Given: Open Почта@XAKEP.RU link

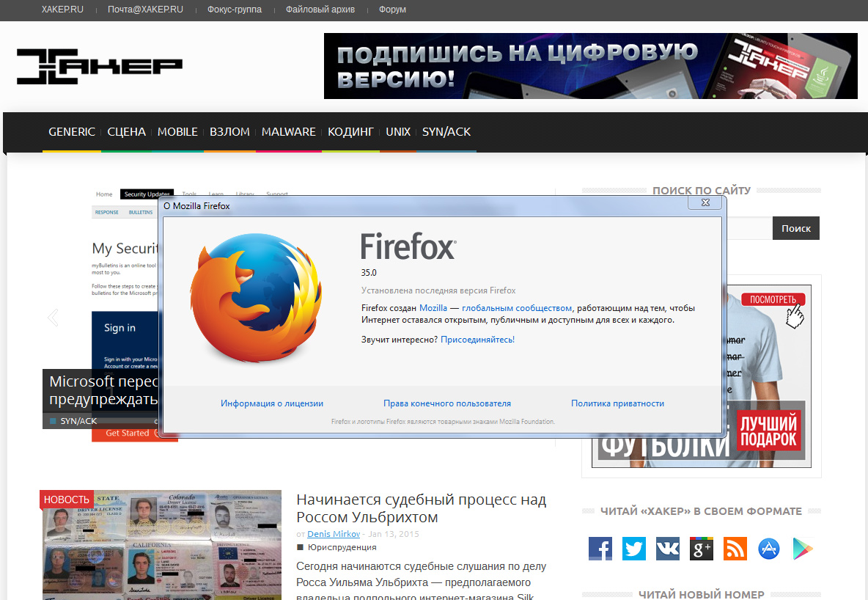Looking at the screenshot, I should coord(146,10).
